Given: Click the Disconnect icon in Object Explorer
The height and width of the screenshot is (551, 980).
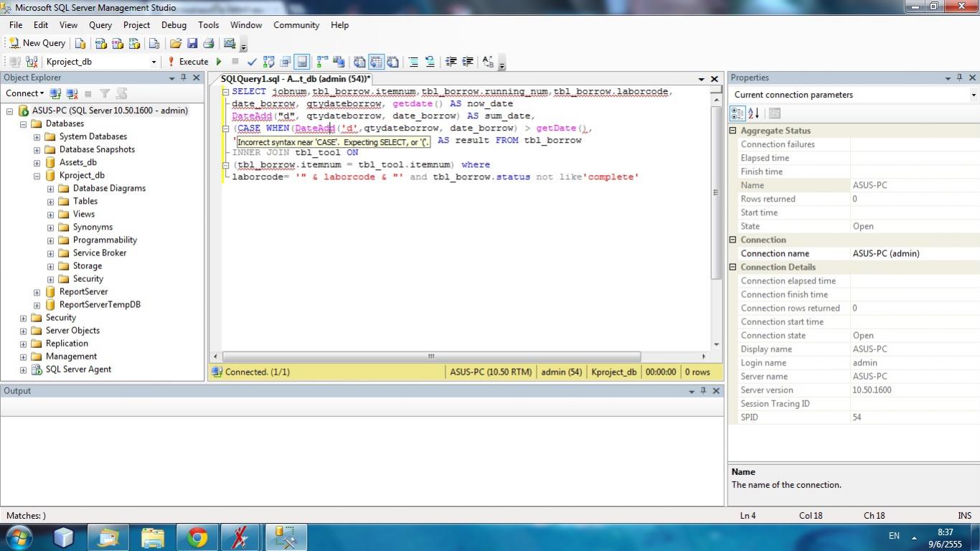Looking at the screenshot, I should tap(72, 93).
